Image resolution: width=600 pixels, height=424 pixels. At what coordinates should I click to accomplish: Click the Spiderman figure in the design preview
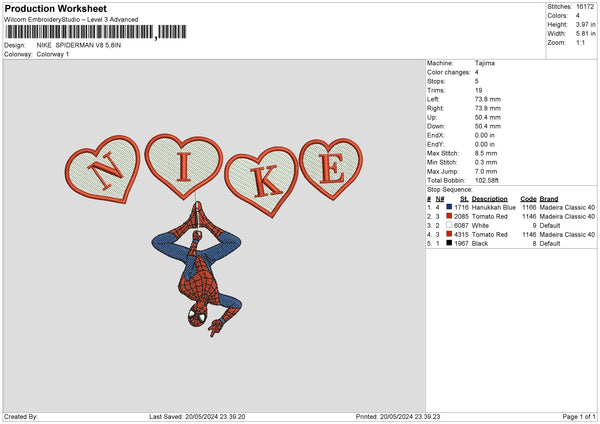198,270
